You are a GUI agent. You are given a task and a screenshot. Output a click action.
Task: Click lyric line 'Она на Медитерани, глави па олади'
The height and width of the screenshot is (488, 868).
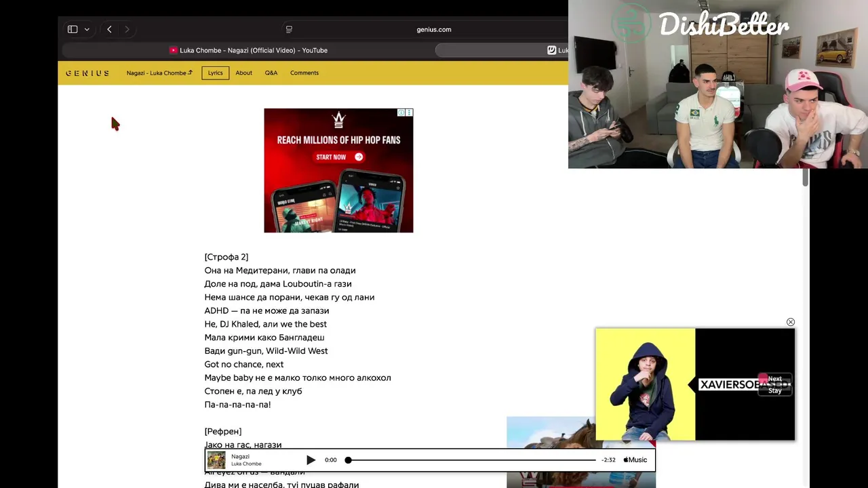pyautogui.click(x=280, y=270)
